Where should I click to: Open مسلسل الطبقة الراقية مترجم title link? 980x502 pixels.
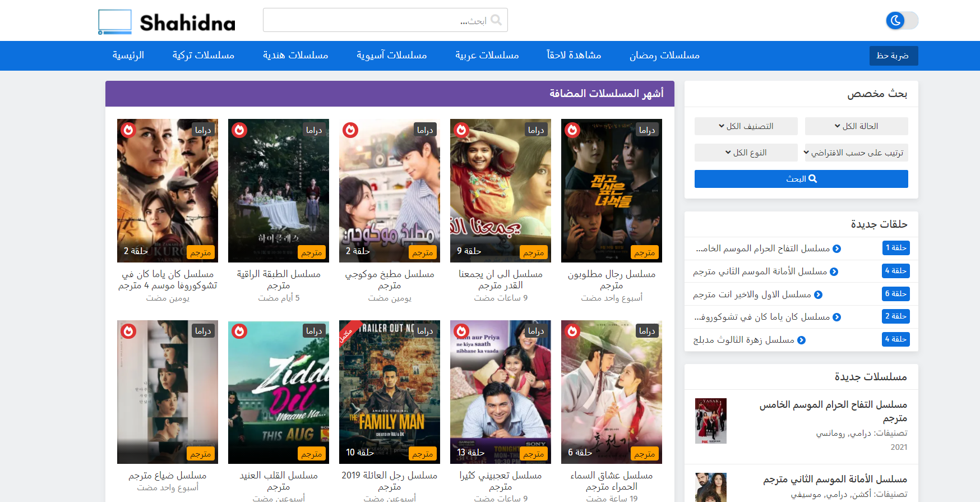click(279, 279)
